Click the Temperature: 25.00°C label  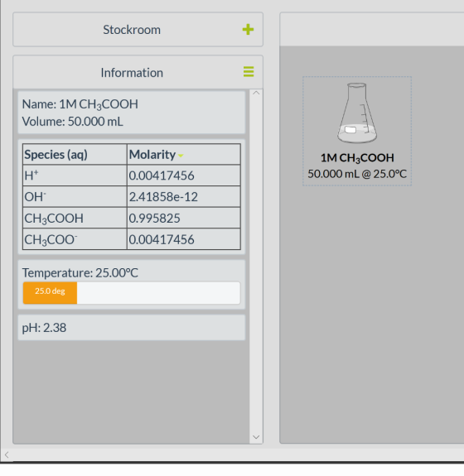(80, 272)
